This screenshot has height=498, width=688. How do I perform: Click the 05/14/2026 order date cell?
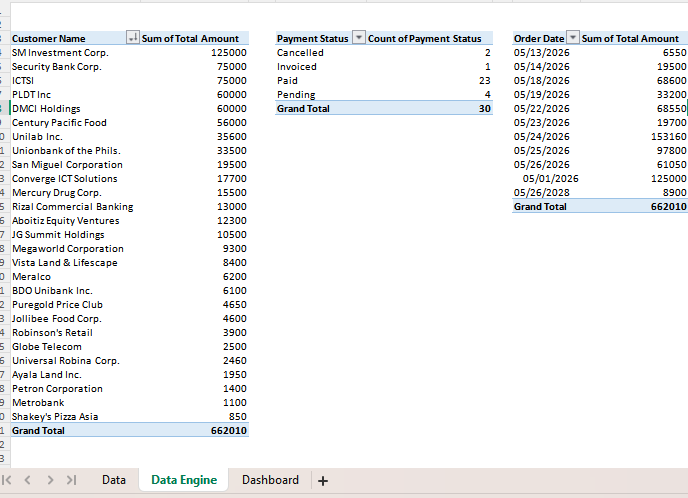click(x=546, y=67)
